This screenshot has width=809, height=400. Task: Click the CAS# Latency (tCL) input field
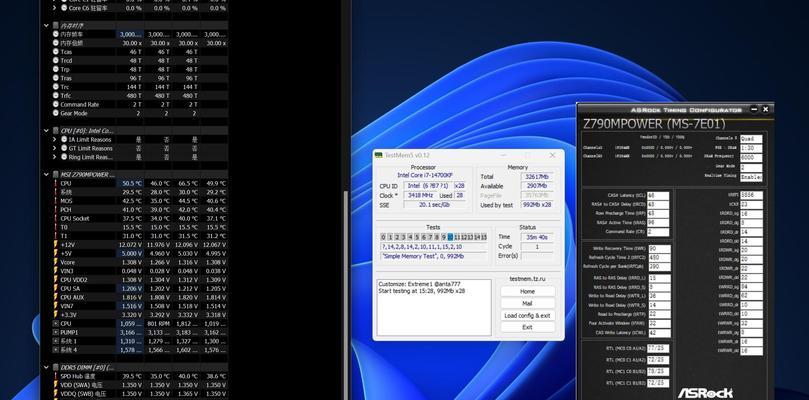point(658,196)
